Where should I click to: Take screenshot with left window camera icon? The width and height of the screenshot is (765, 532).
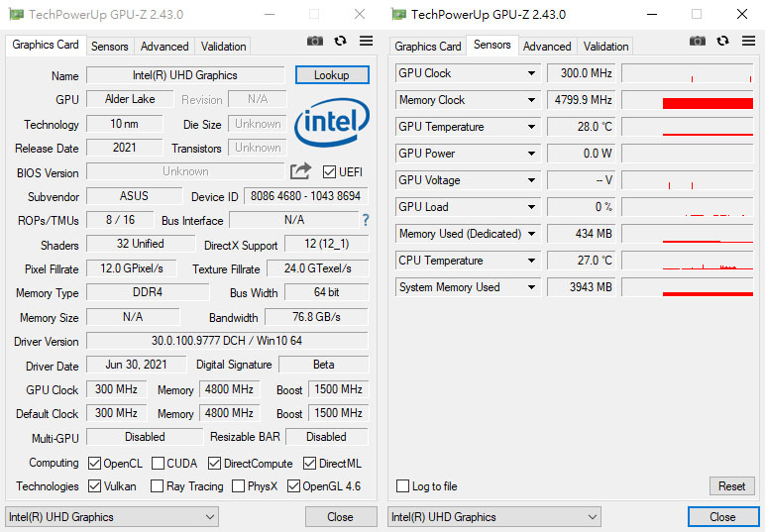315,41
